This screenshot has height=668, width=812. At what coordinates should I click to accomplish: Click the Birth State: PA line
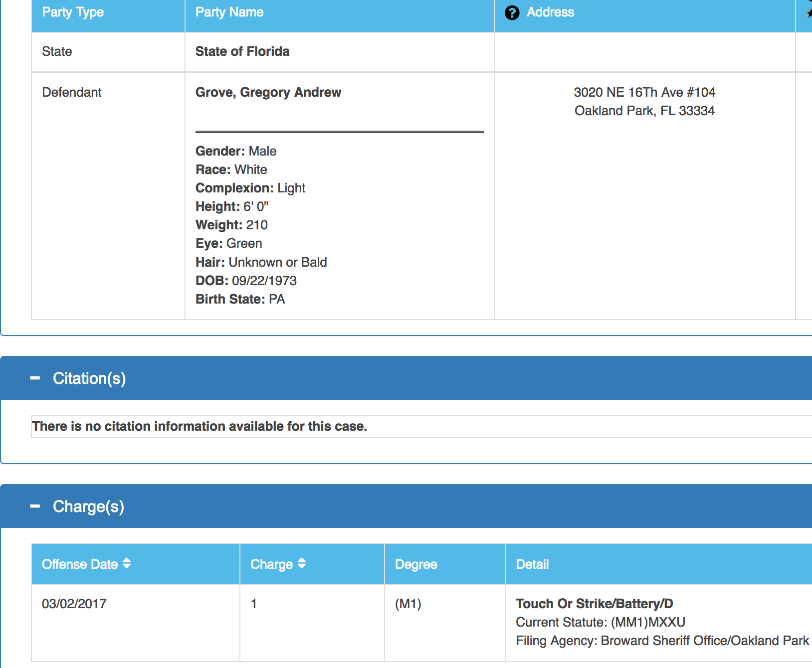click(x=240, y=299)
